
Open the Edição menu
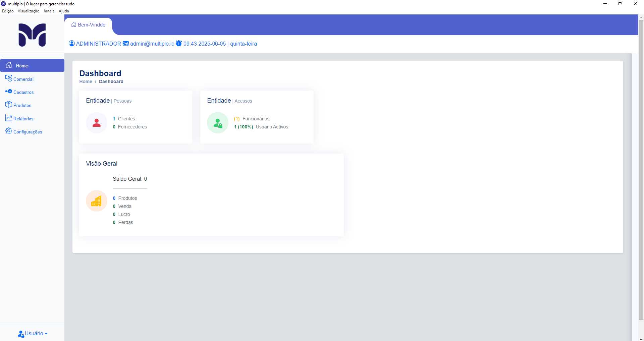[x=8, y=11]
